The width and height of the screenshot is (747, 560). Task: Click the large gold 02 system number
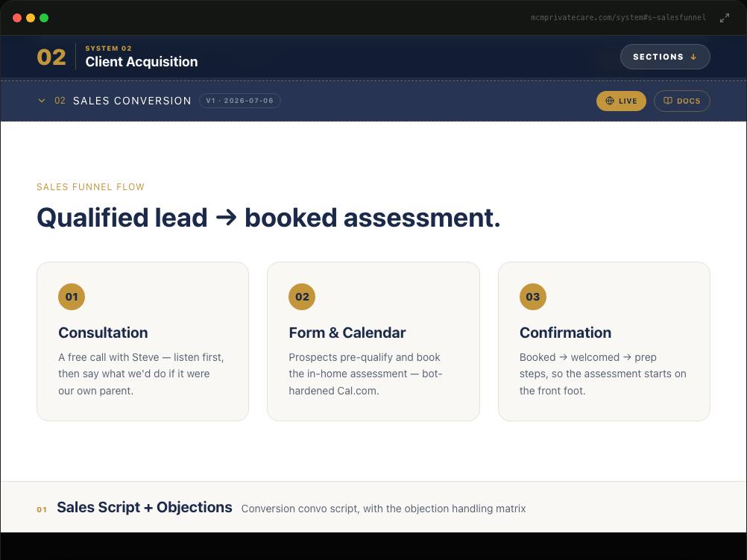click(51, 57)
